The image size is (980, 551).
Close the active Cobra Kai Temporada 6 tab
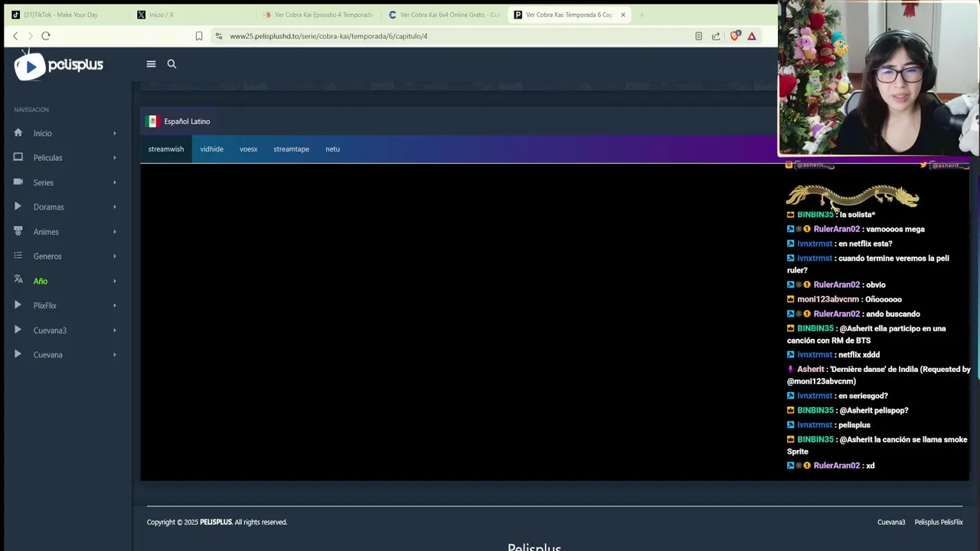(x=622, y=15)
